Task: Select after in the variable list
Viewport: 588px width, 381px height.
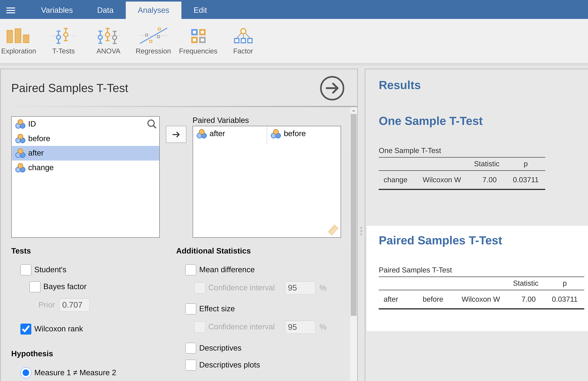Action: tap(86, 153)
